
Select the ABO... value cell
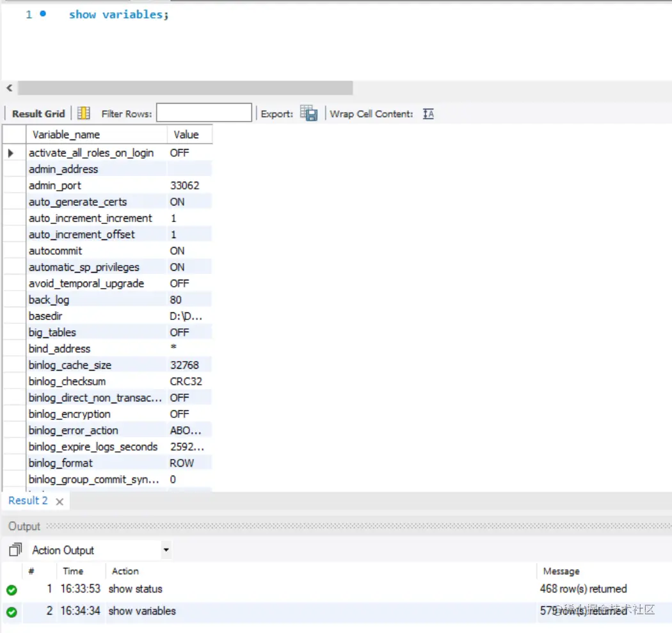pyautogui.click(x=189, y=430)
